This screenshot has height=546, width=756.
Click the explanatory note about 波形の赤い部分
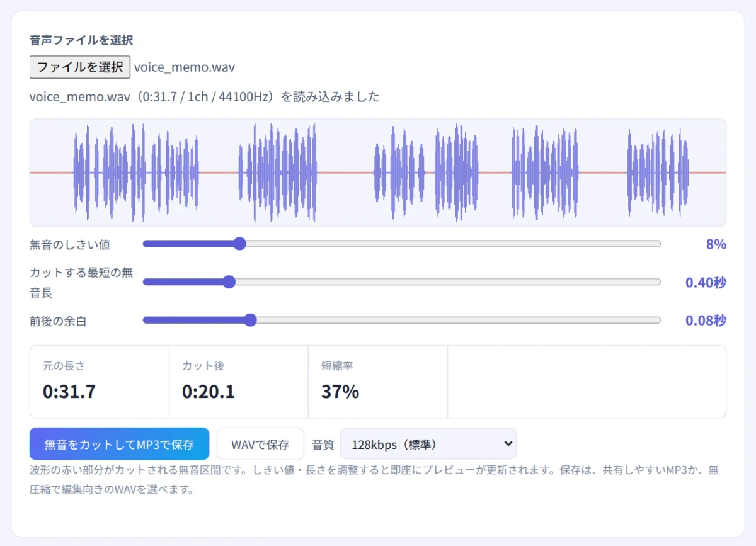[x=374, y=480]
